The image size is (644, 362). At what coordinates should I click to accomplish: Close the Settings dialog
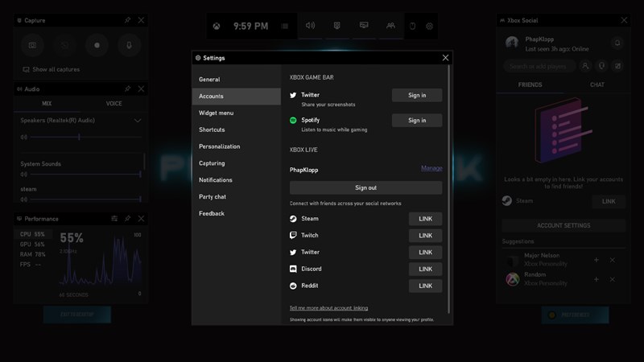(445, 58)
